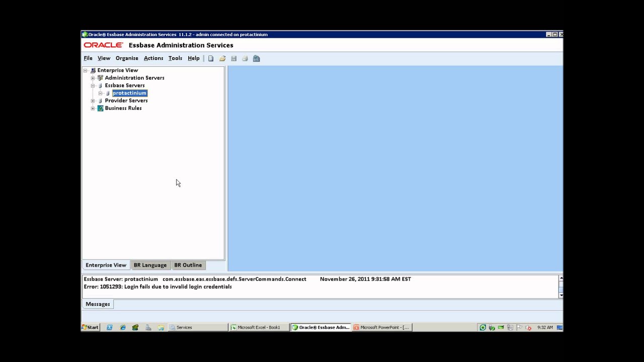Collapse the protactinium server node

point(100,93)
